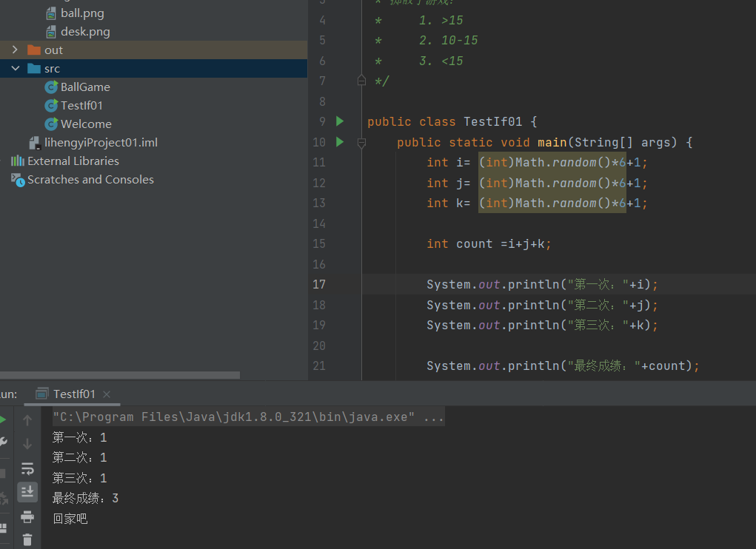The width and height of the screenshot is (756, 549).
Task: Click 'public class TestIf01' declaration
Action: 444,122
